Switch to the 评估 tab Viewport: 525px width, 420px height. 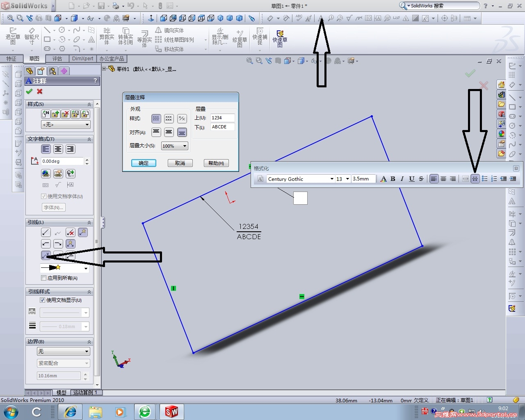57,59
